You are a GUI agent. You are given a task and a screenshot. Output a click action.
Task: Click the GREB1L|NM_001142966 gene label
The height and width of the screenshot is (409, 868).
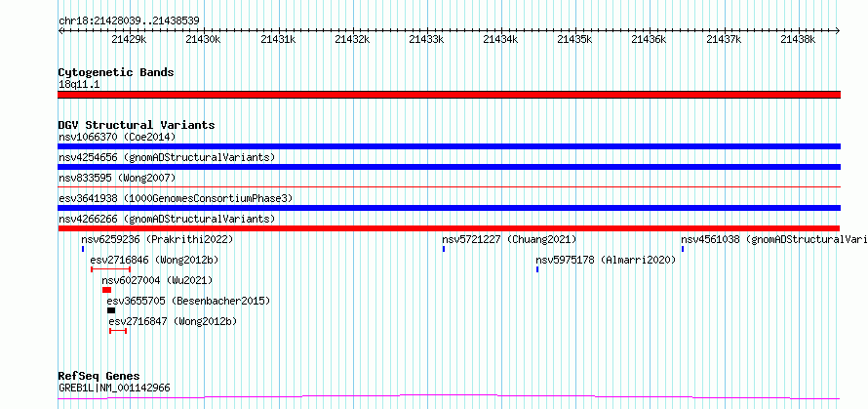pyautogui.click(x=114, y=388)
